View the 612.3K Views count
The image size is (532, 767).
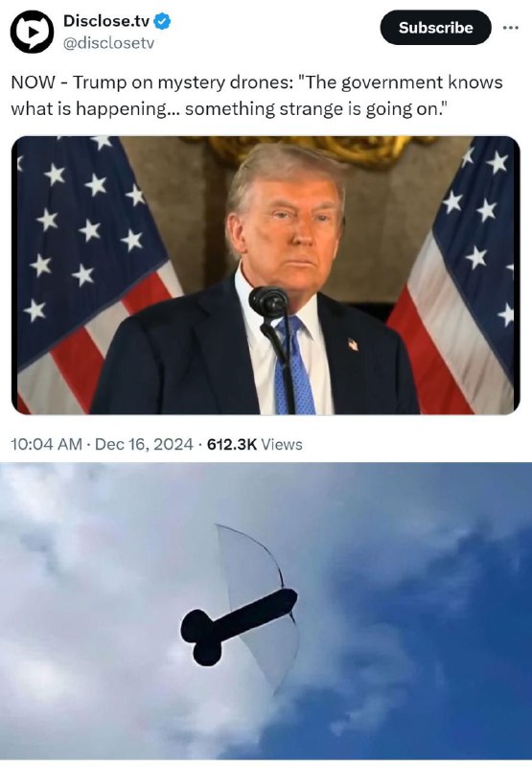point(255,444)
